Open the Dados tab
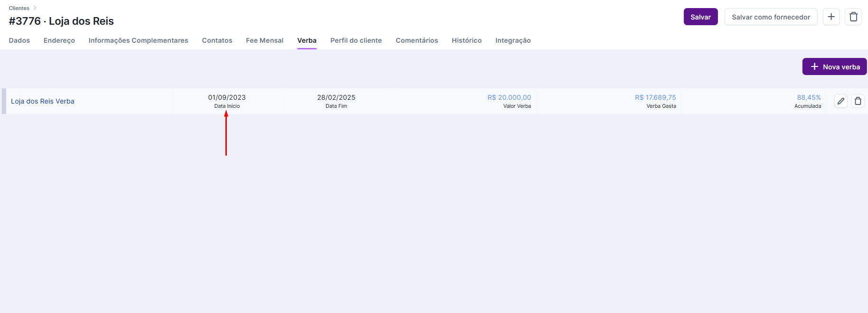The height and width of the screenshot is (313, 868). tap(19, 40)
